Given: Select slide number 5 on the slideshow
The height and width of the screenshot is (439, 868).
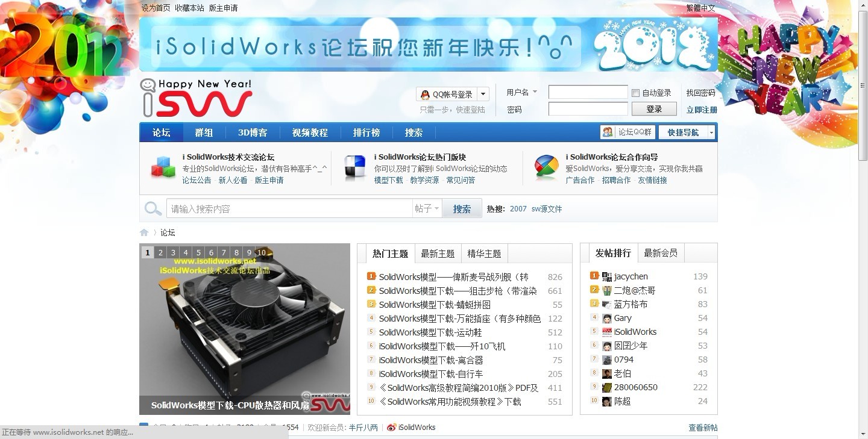Looking at the screenshot, I should pos(199,253).
